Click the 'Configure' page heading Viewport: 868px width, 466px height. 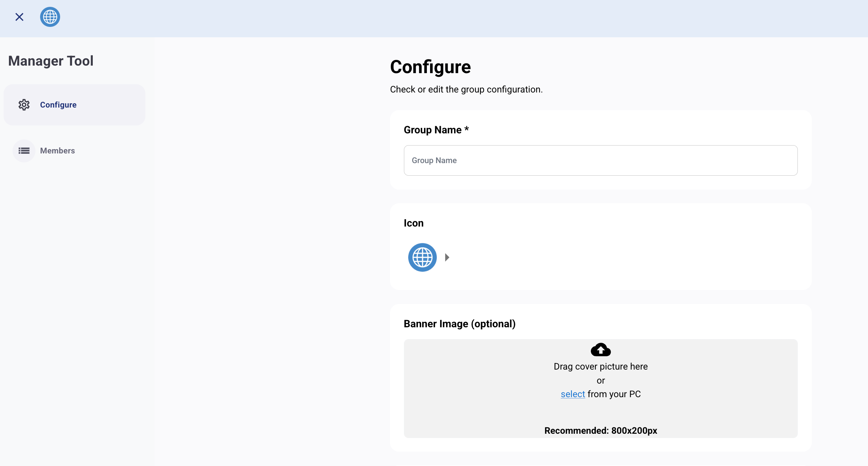[x=430, y=67]
